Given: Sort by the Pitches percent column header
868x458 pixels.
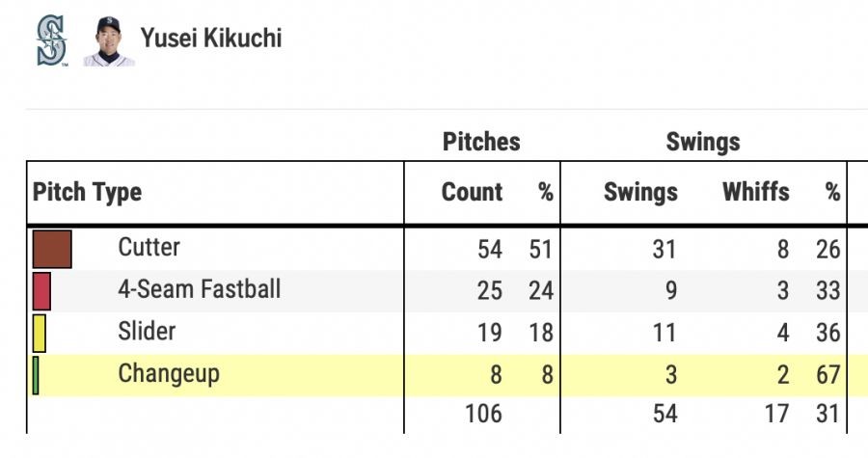Looking at the screenshot, I should click(x=546, y=192).
